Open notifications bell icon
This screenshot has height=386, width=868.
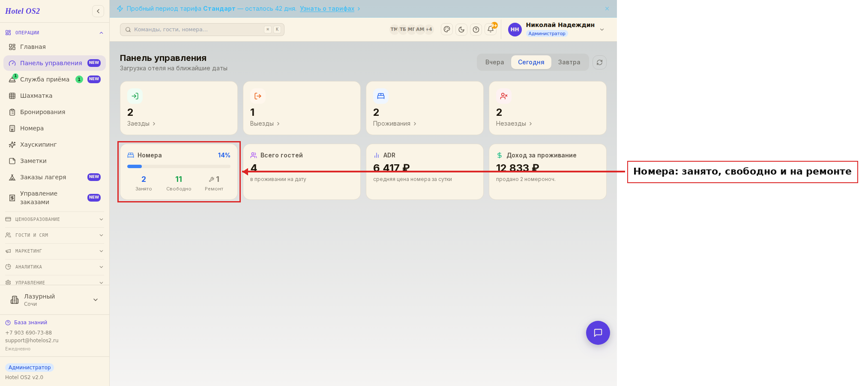pyautogui.click(x=491, y=30)
